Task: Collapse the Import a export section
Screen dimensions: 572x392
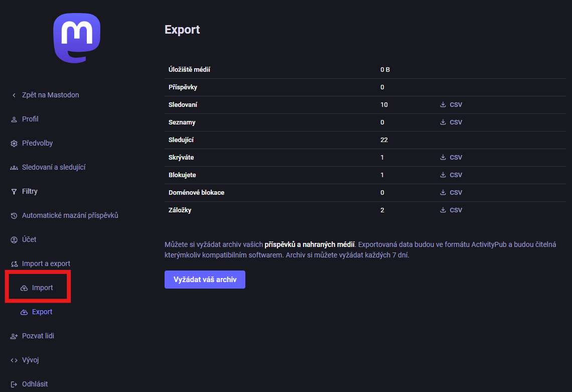Action: [x=46, y=264]
